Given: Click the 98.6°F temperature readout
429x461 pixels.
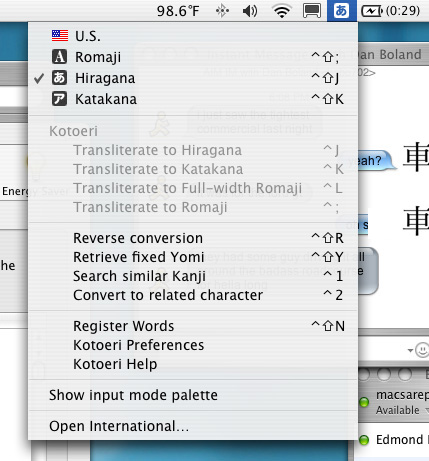Looking at the screenshot, I should 178,11.
